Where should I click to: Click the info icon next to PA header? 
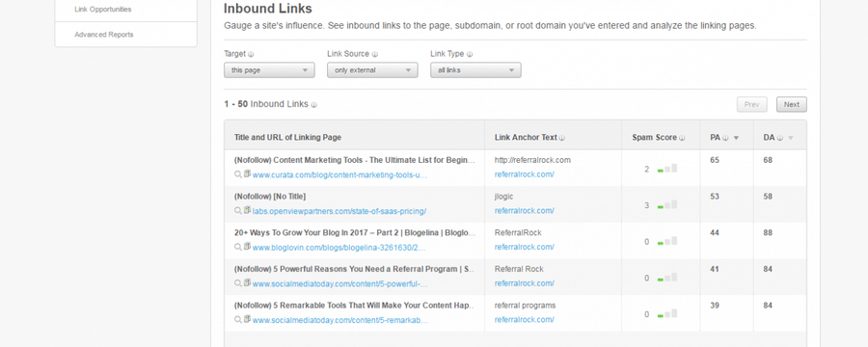click(x=725, y=138)
